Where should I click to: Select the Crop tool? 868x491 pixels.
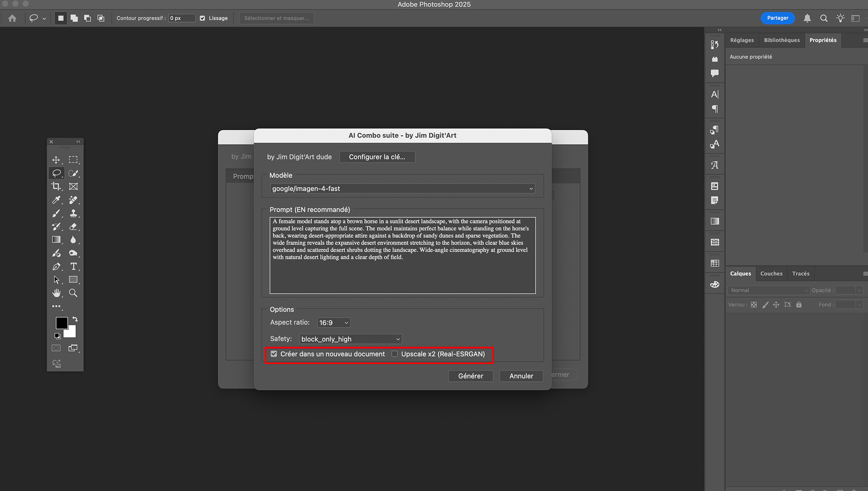click(x=56, y=186)
